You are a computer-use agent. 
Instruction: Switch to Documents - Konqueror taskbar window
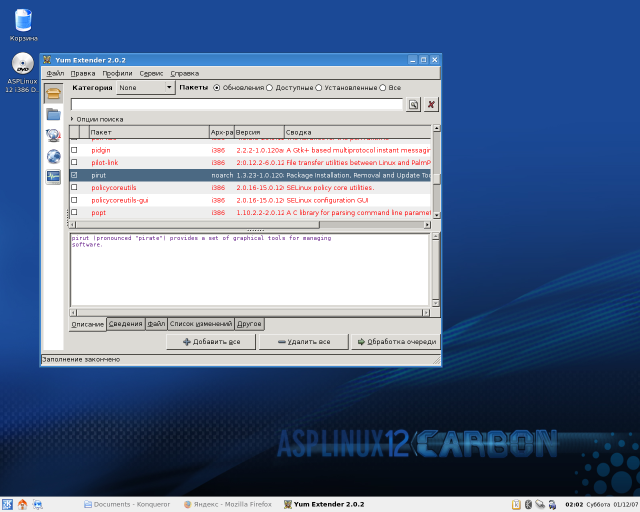tap(127, 505)
